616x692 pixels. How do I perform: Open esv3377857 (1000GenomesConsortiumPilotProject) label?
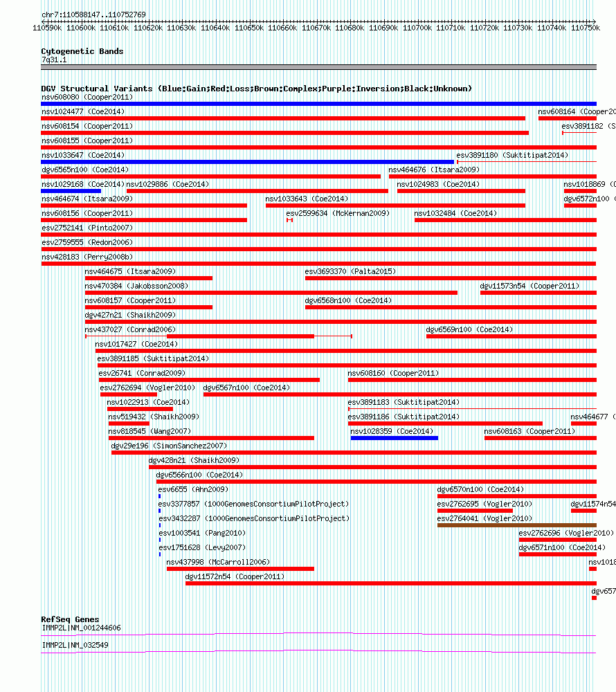pyautogui.click(x=253, y=505)
